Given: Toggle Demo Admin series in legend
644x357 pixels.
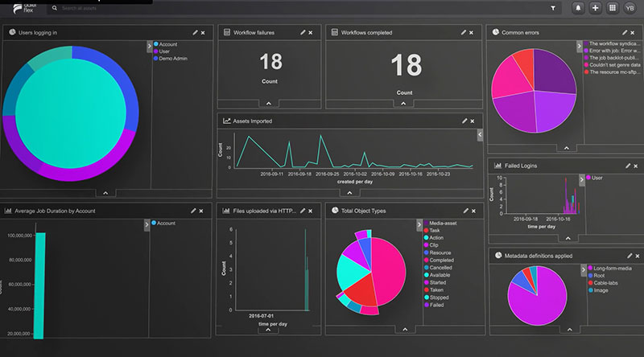Looking at the screenshot, I should 171,58.
